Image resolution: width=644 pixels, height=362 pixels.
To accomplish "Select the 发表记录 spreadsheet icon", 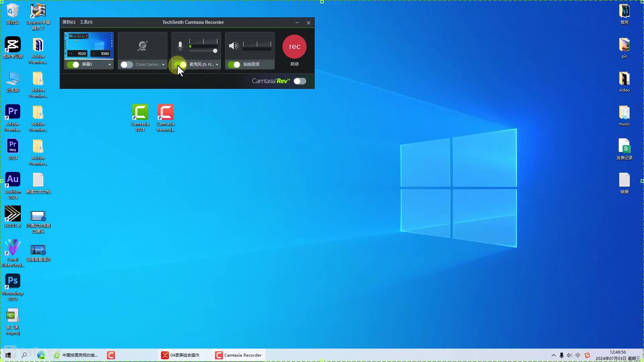I will (x=624, y=149).
